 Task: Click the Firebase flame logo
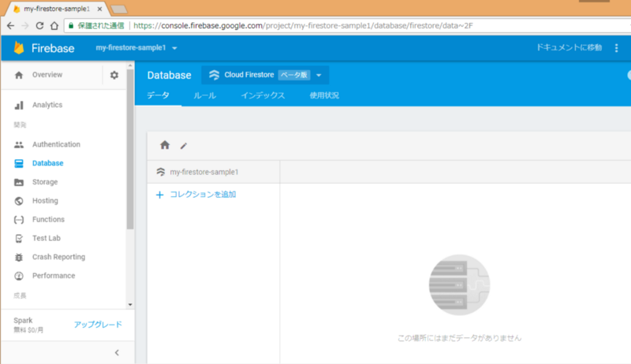[19, 48]
